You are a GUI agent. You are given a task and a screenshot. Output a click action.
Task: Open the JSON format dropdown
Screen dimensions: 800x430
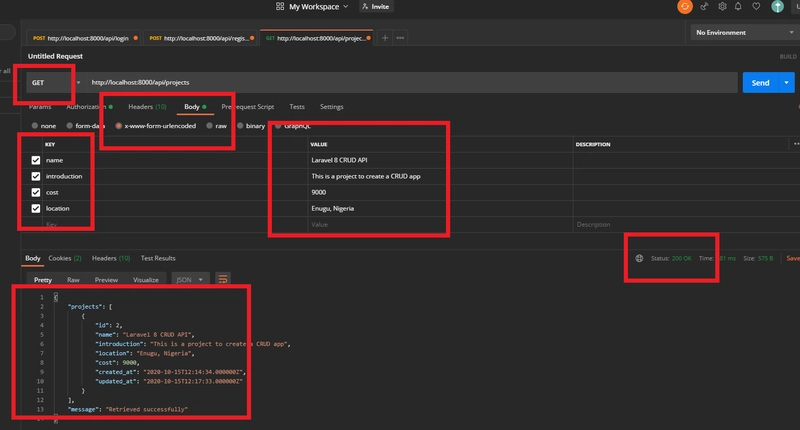click(190, 280)
